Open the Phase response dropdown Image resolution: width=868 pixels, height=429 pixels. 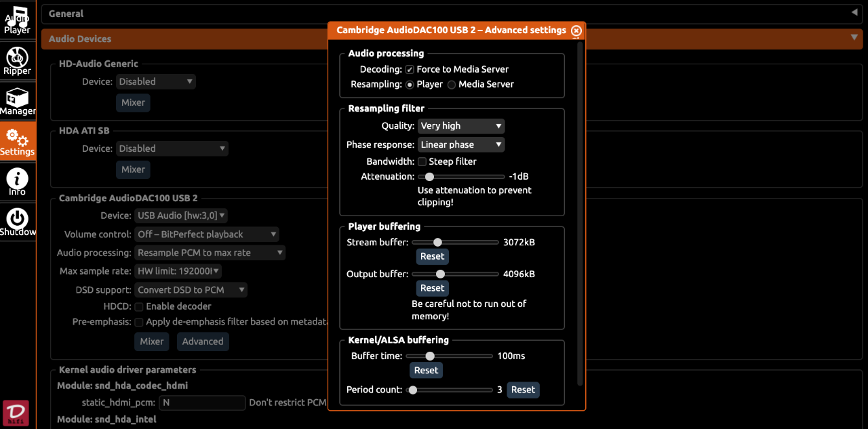coord(461,144)
